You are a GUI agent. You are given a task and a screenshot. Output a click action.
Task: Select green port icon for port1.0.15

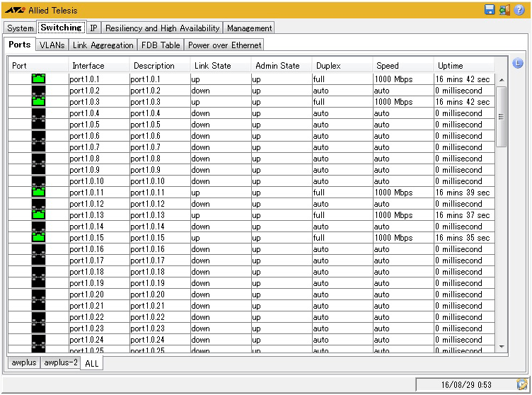(38, 237)
